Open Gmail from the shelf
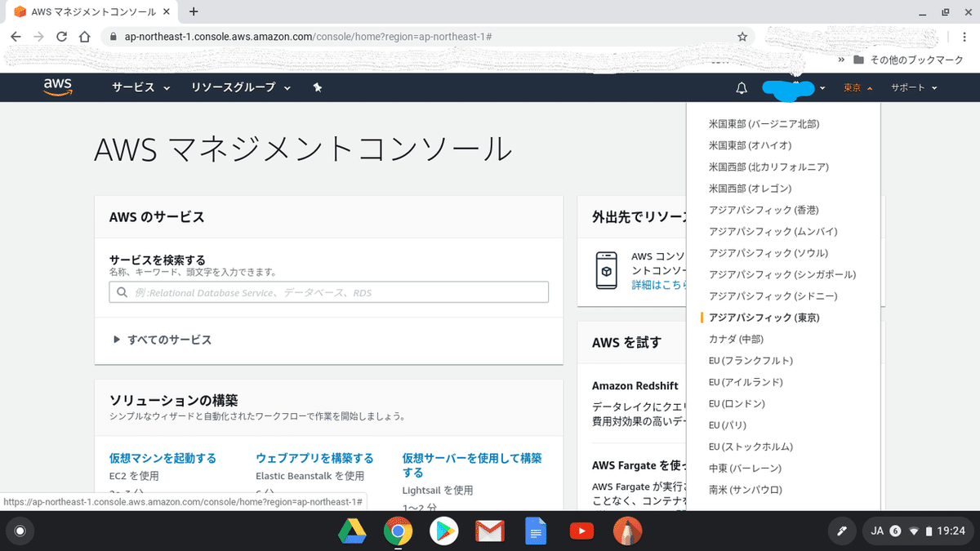The image size is (980, 551). pos(489,531)
